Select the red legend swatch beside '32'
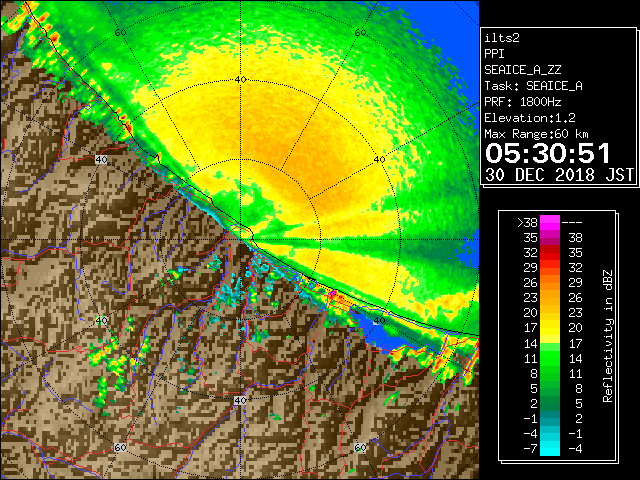 [x=550, y=253]
